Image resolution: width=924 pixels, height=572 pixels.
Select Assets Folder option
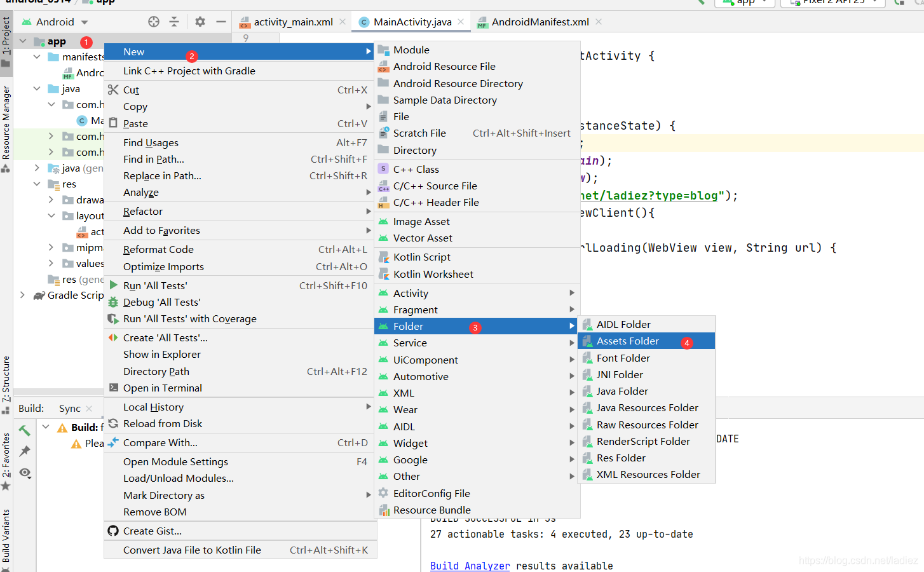(646, 341)
